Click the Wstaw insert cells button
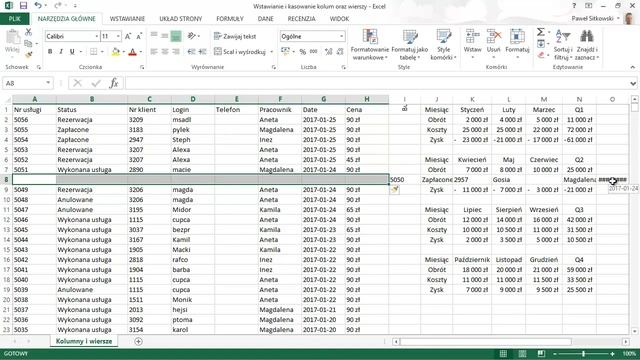The height and width of the screenshot is (360, 640). point(472,45)
